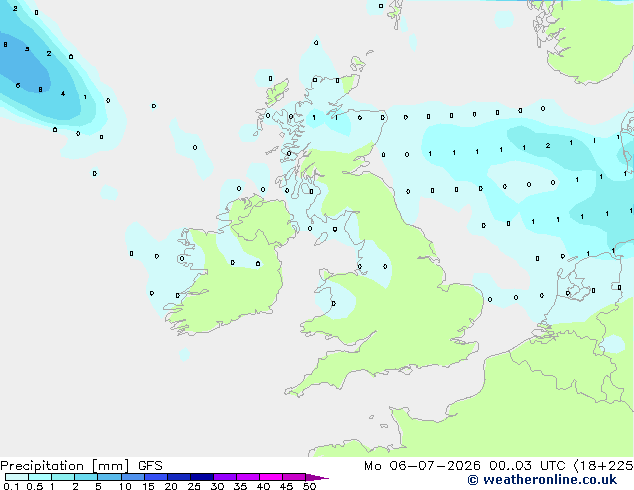Image resolution: width=634 pixels, height=490 pixels.
Task: Click the above-50 arrow tip of legend
Action: pos(317,477)
